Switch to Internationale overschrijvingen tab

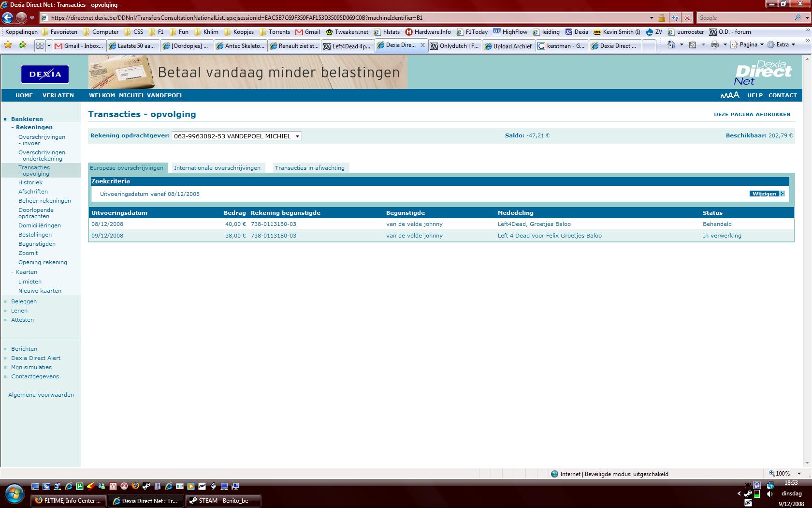tap(217, 168)
